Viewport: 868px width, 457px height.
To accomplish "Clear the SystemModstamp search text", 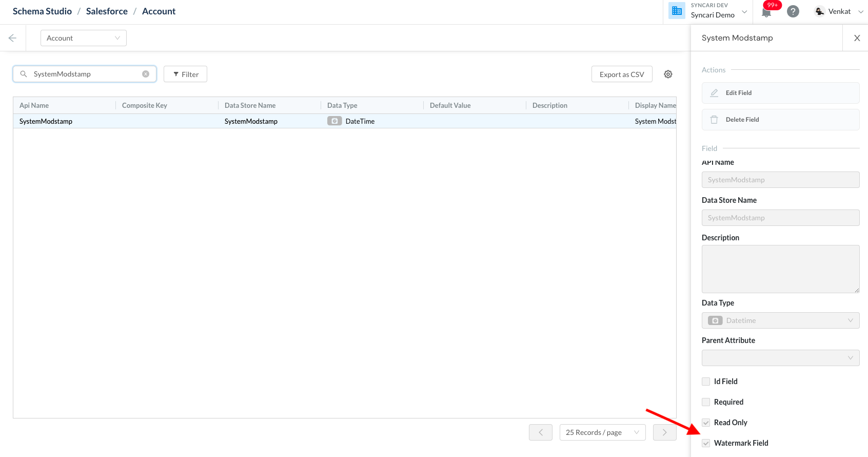I will (x=146, y=74).
